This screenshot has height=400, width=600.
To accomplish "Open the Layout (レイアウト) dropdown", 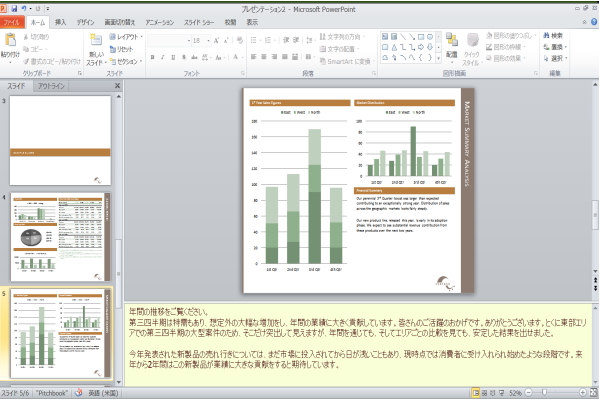I will coord(126,37).
